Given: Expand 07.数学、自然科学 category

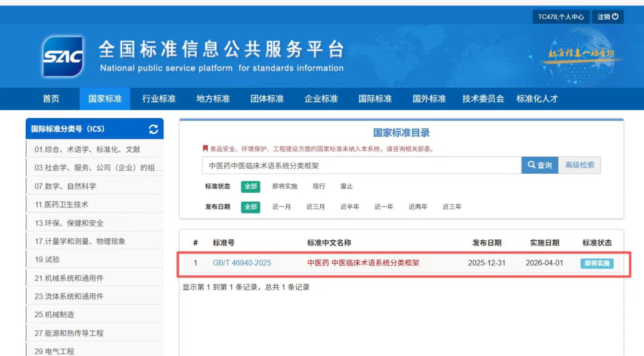Looking at the screenshot, I should tap(65, 186).
